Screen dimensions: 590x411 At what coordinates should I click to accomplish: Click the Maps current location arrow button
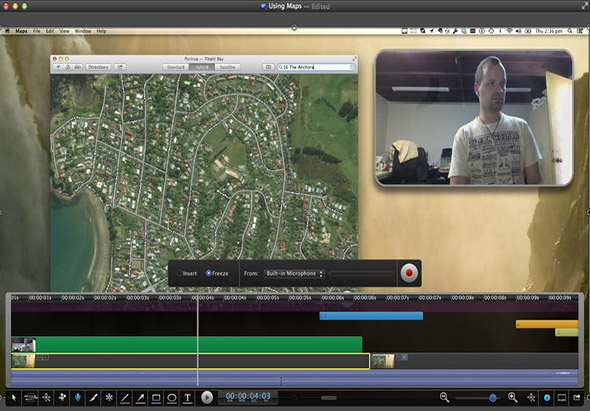[58, 67]
